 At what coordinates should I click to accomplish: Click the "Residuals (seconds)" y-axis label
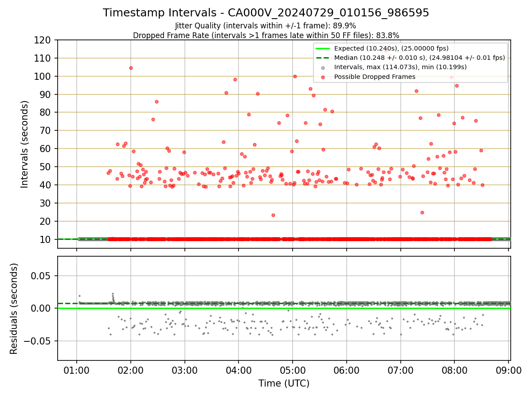tap(14, 309)
